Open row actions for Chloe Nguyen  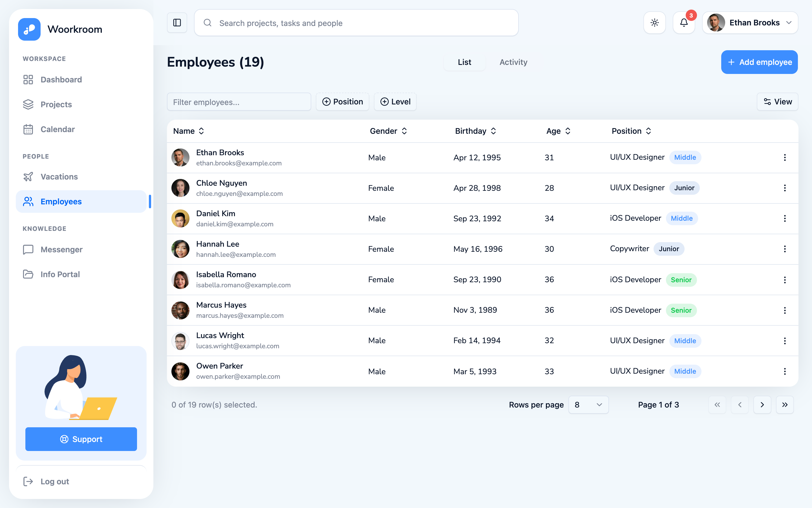tap(784, 188)
